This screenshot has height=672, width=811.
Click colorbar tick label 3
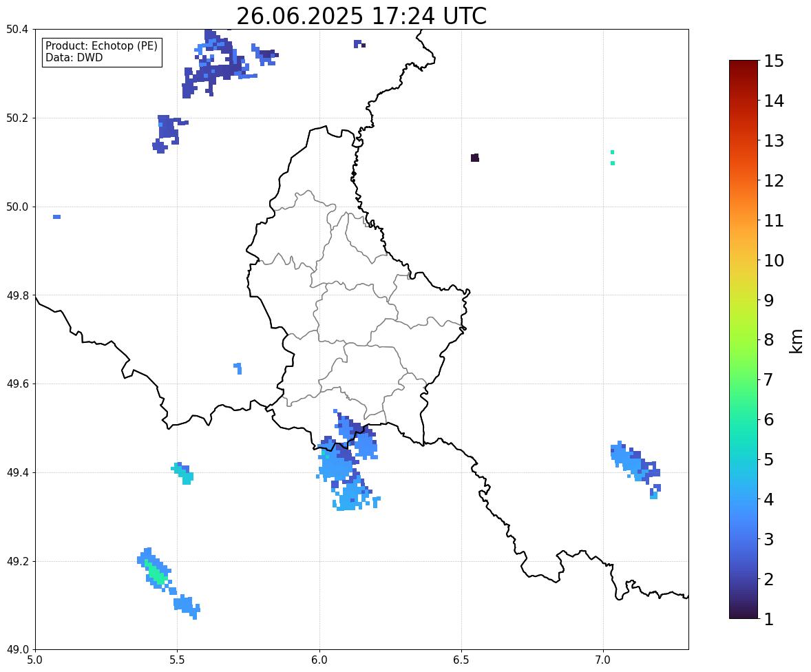point(769,539)
